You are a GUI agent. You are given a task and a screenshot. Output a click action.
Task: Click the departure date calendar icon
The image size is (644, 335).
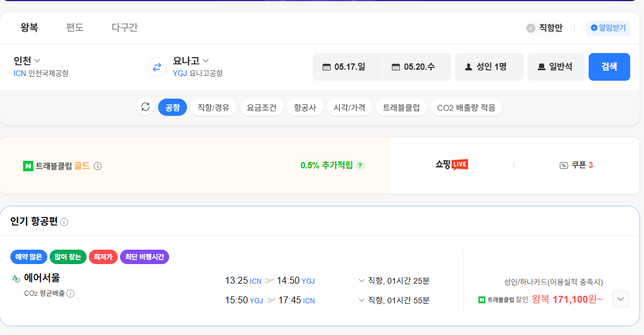(327, 67)
